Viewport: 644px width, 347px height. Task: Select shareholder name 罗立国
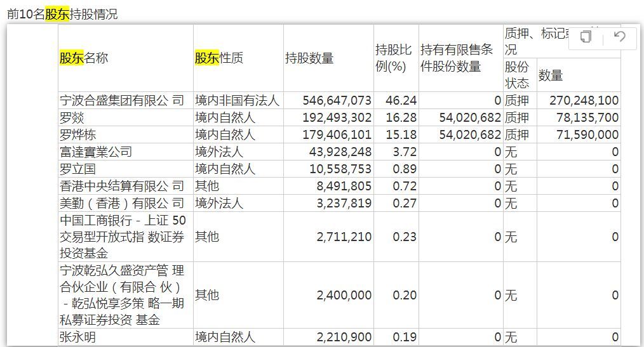tap(77, 169)
